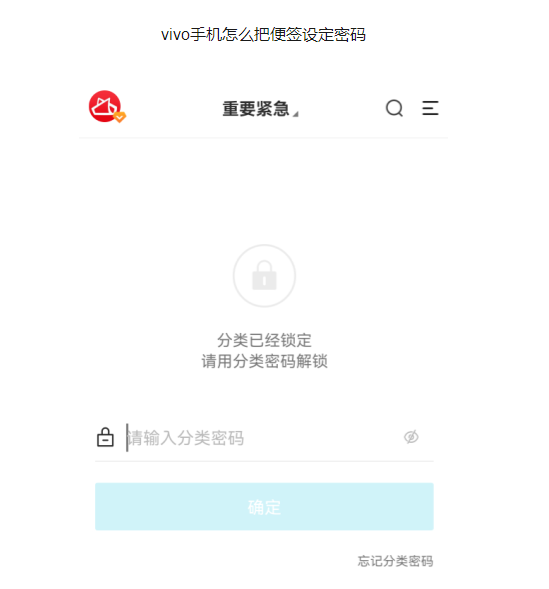Screen dimensions: 549x589
Task: Show typed category password via crossed-eye icon
Action: click(x=411, y=437)
